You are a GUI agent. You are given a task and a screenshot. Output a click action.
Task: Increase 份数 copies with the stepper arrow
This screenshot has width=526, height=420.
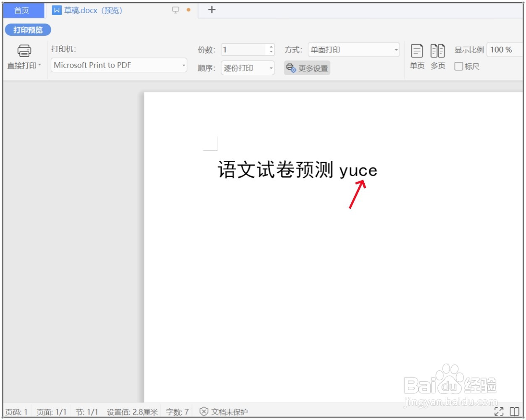click(x=272, y=47)
